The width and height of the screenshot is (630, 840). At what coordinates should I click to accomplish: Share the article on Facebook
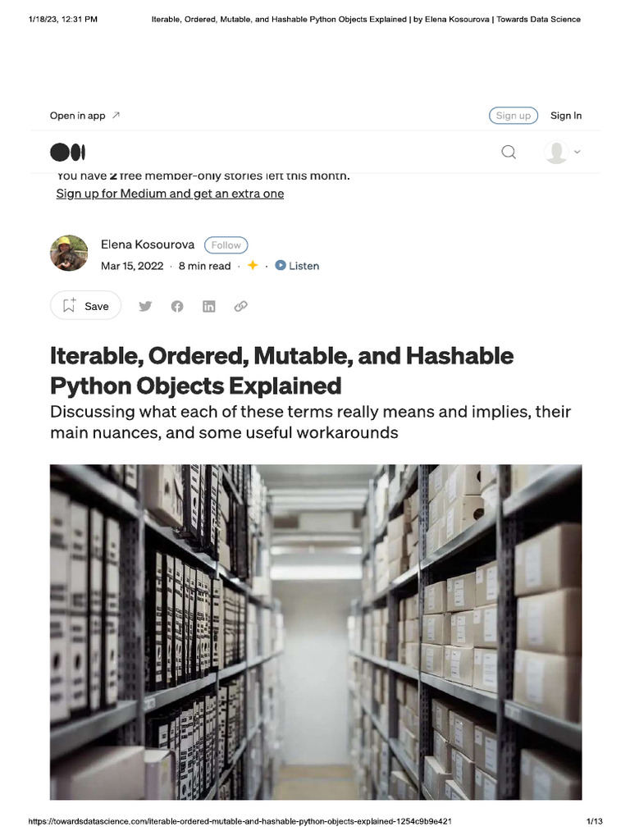point(177,306)
